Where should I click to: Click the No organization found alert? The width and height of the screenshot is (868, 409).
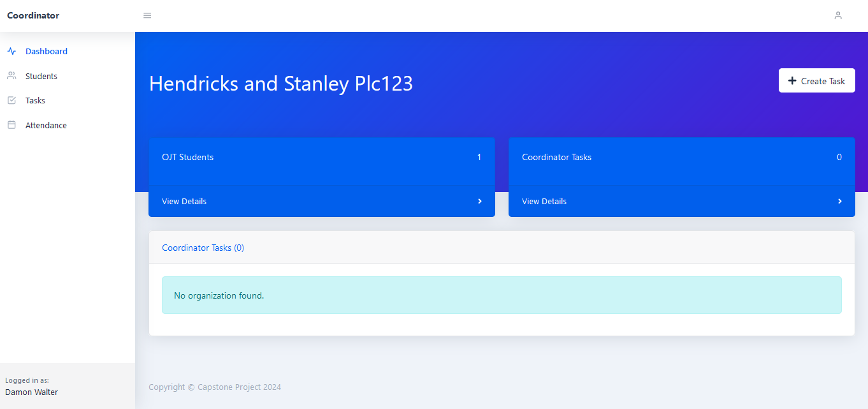tap(502, 295)
